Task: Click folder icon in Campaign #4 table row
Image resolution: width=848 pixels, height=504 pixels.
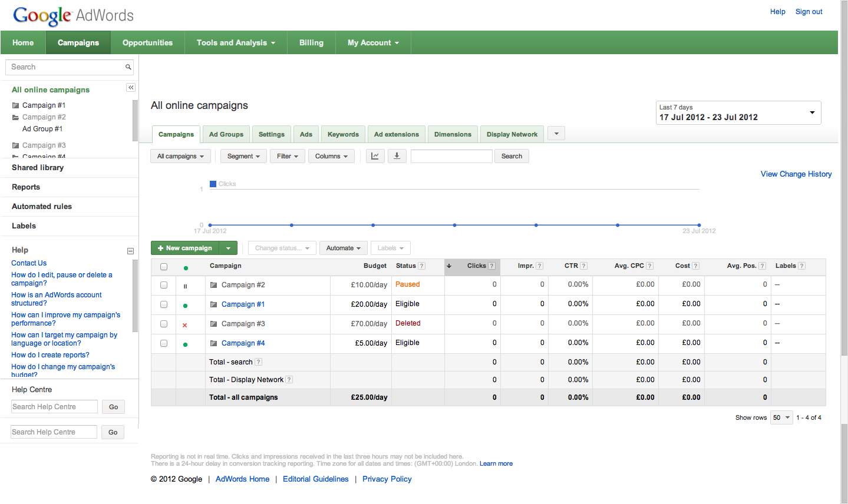Action: tap(214, 343)
